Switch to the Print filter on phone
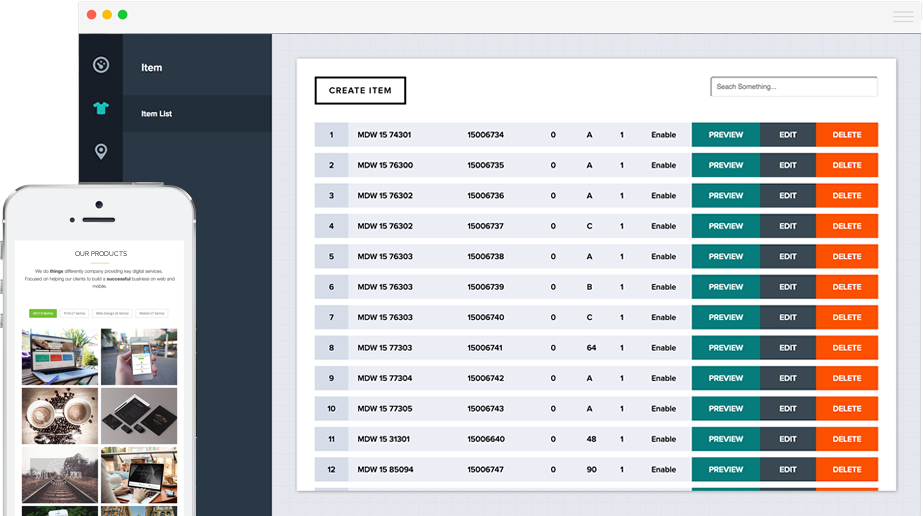Viewport: 923px width, 516px height. coord(75,313)
